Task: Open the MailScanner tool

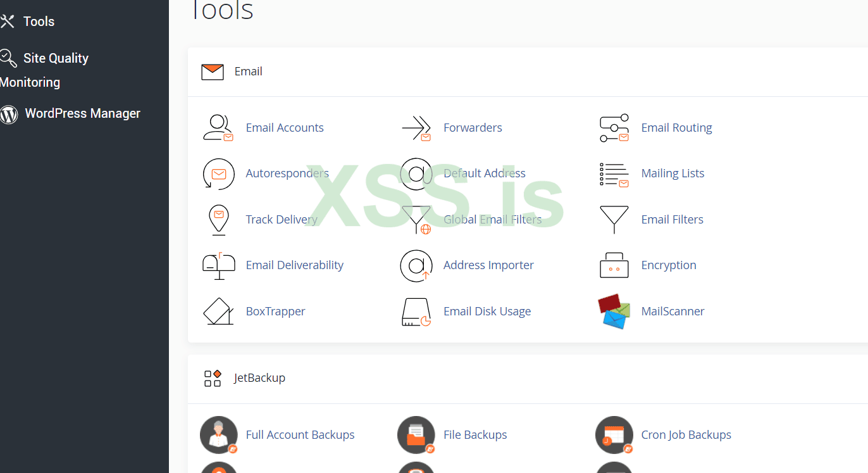Action: click(673, 311)
